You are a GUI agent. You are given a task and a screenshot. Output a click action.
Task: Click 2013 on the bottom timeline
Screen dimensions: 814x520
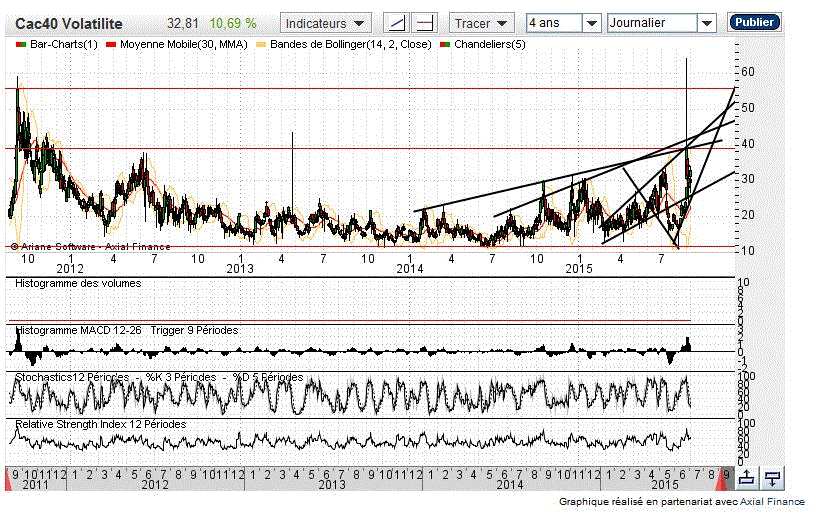coord(332,484)
